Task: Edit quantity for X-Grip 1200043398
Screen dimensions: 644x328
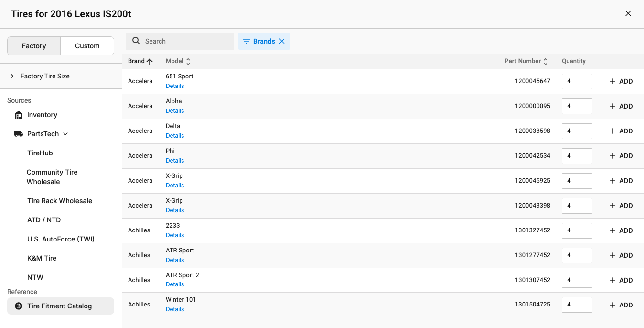Action: [x=577, y=206]
